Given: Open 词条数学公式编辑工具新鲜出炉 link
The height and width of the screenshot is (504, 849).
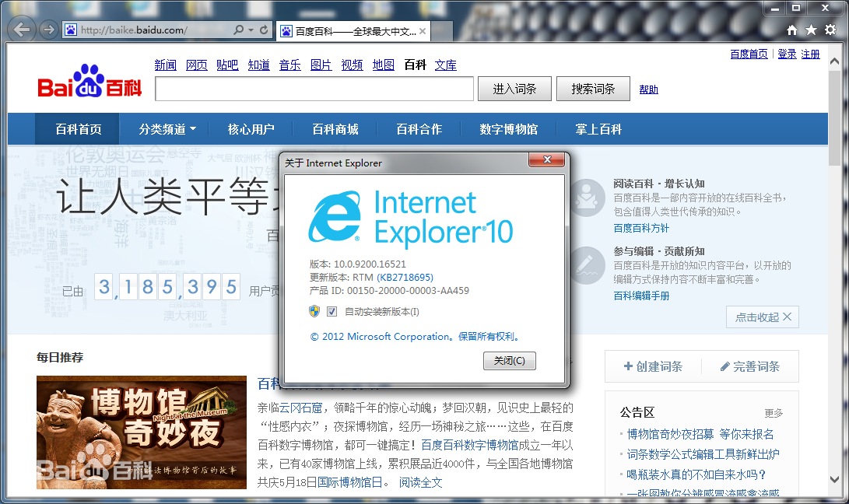Looking at the screenshot, I should click(703, 454).
